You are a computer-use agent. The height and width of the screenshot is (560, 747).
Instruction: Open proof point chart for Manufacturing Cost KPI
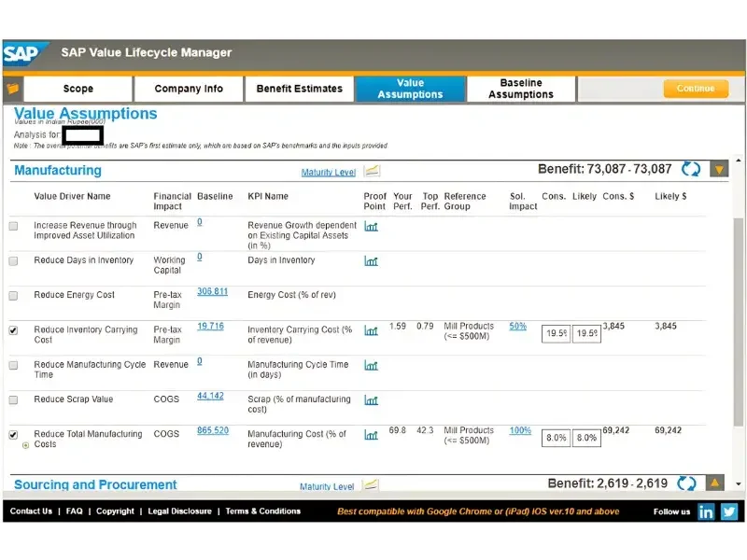point(371,435)
